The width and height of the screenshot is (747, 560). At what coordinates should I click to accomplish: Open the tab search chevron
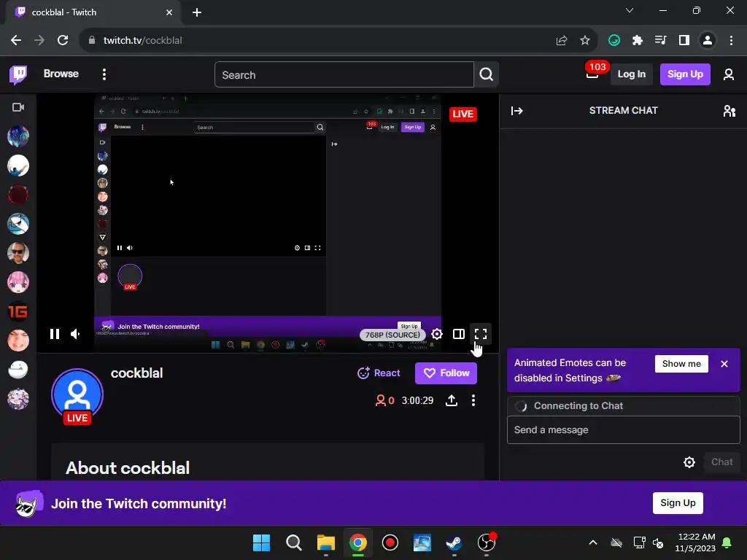[630, 10]
